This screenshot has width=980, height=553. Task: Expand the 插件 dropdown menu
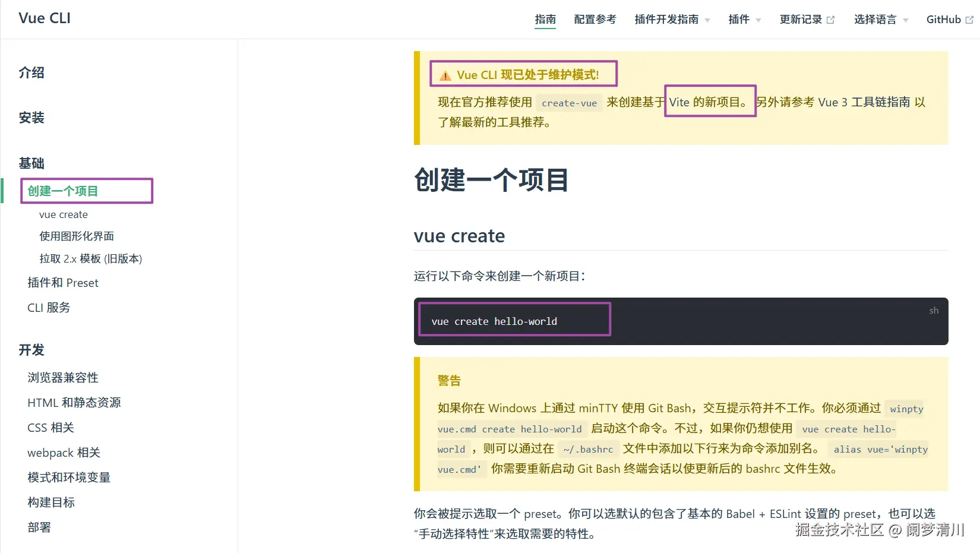pos(745,20)
